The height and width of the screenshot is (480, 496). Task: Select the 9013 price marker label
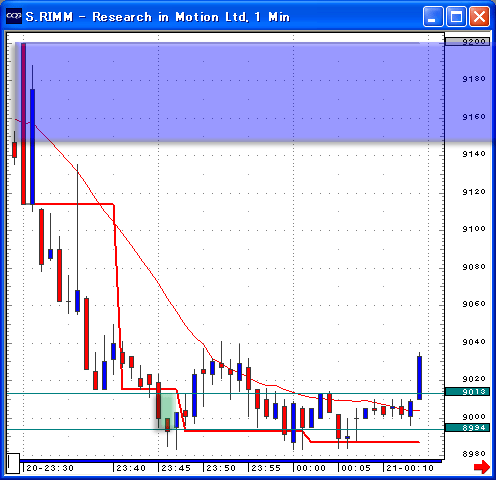(467, 392)
